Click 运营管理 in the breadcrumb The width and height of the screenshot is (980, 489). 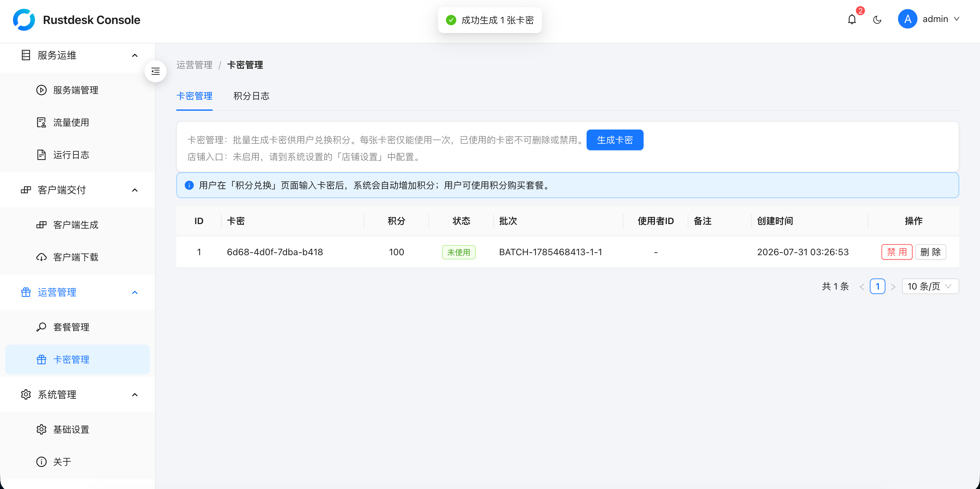pos(194,65)
